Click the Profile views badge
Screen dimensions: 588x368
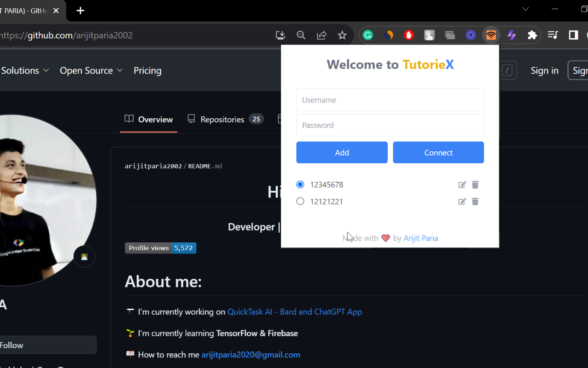(x=160, y=248)
